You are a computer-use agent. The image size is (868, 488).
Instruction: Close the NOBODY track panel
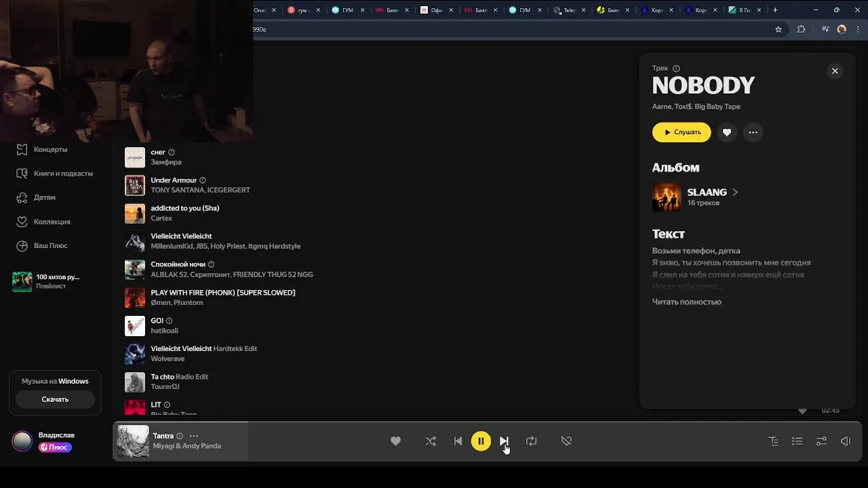[x=835, y=71]
